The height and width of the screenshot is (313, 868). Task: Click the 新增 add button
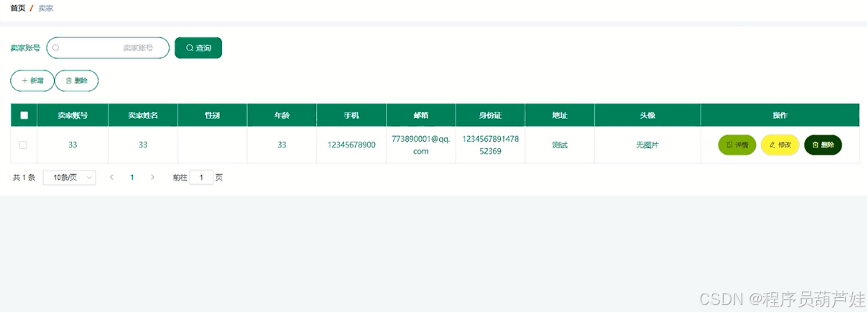click(32, 81)
